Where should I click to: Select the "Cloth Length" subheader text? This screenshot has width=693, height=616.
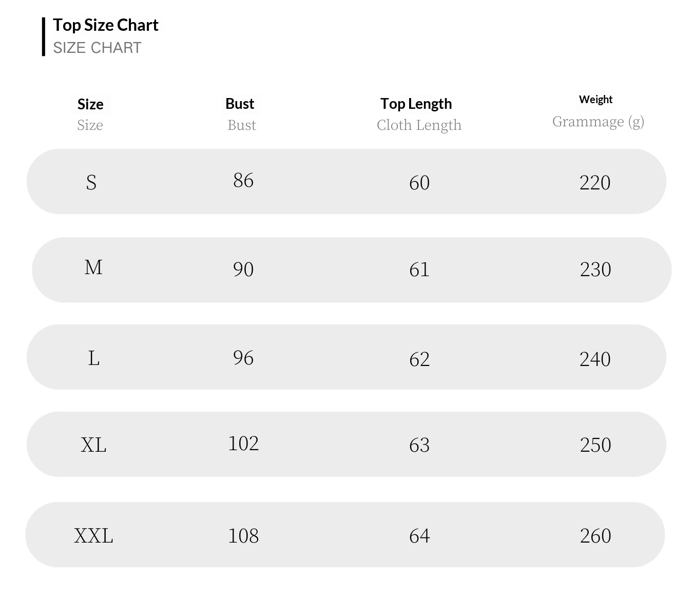419,125
